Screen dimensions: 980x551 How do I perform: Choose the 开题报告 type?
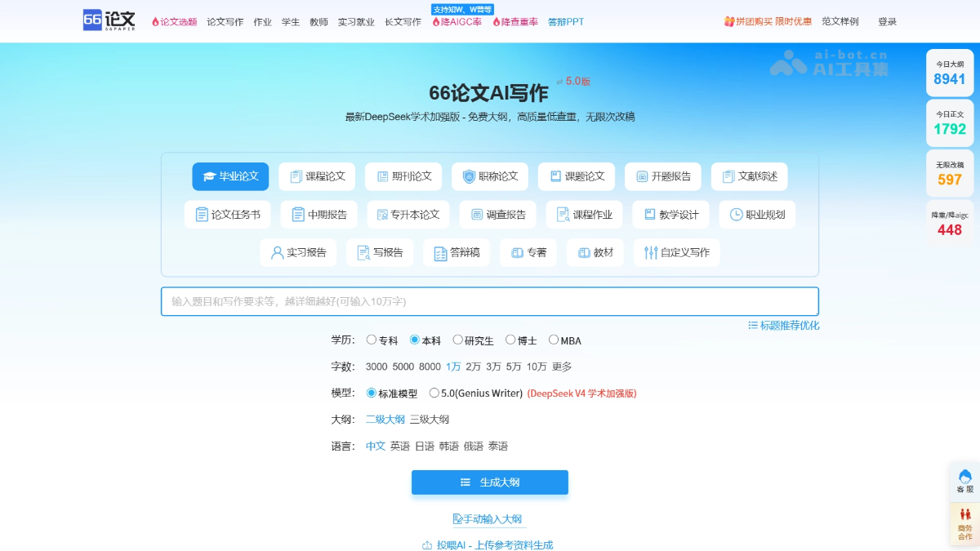[x=663, y=176]
